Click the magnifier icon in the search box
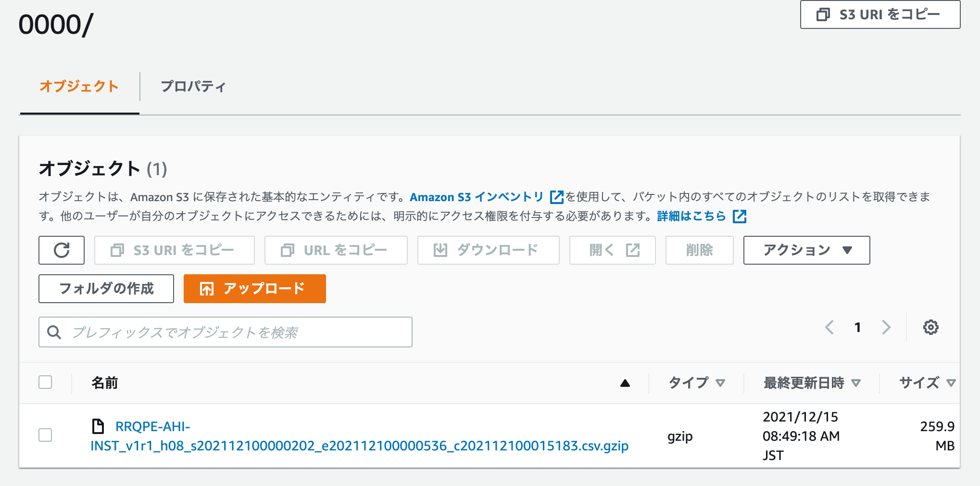Viewport: 980px width, 486px height. tap(54, 332)
